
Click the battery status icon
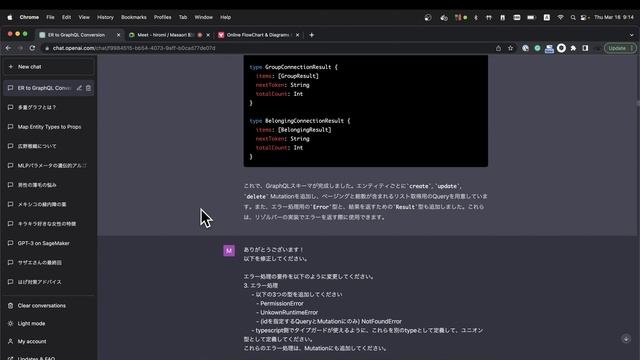(x=531, y=17)
